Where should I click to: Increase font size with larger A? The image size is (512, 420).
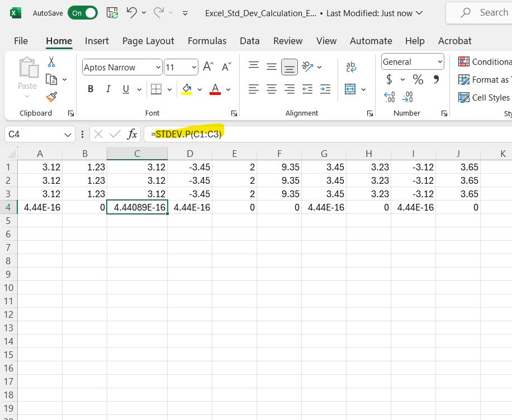tap(208, 66)
